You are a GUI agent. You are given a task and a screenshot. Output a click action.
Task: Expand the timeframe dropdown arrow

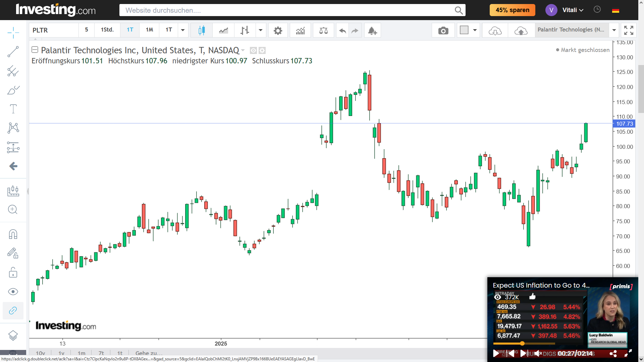183,30
